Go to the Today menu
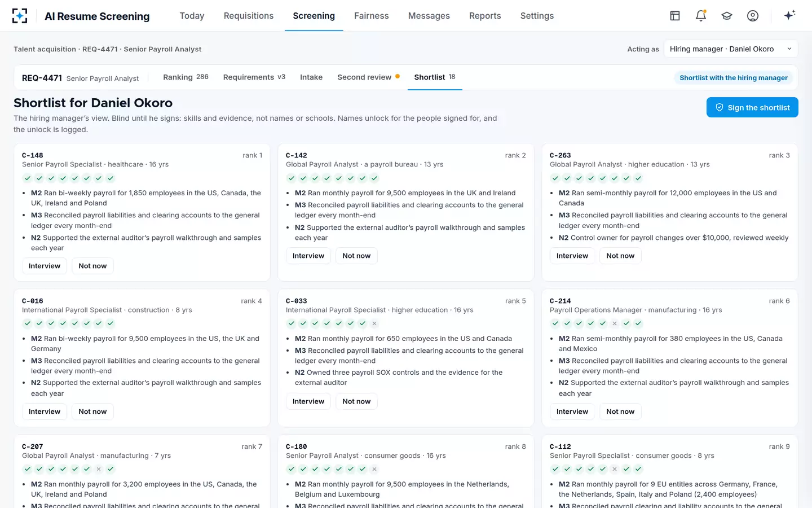812x508 pixels. click(x=192, y=16)
